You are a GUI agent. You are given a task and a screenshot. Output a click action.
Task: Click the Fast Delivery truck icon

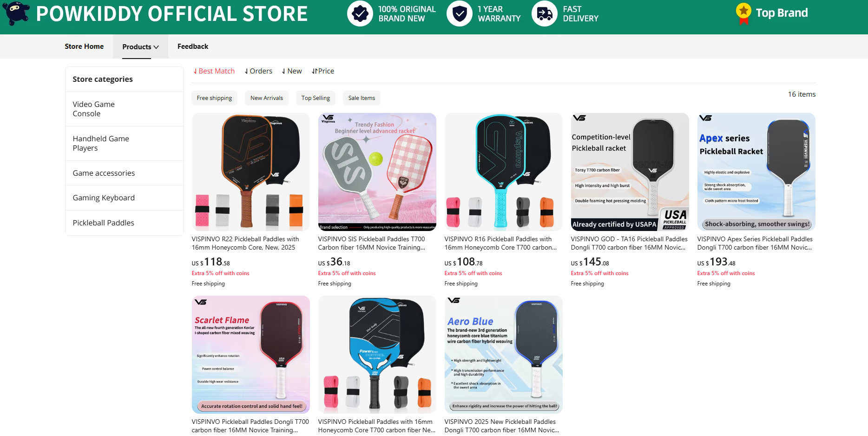point(544,13)
